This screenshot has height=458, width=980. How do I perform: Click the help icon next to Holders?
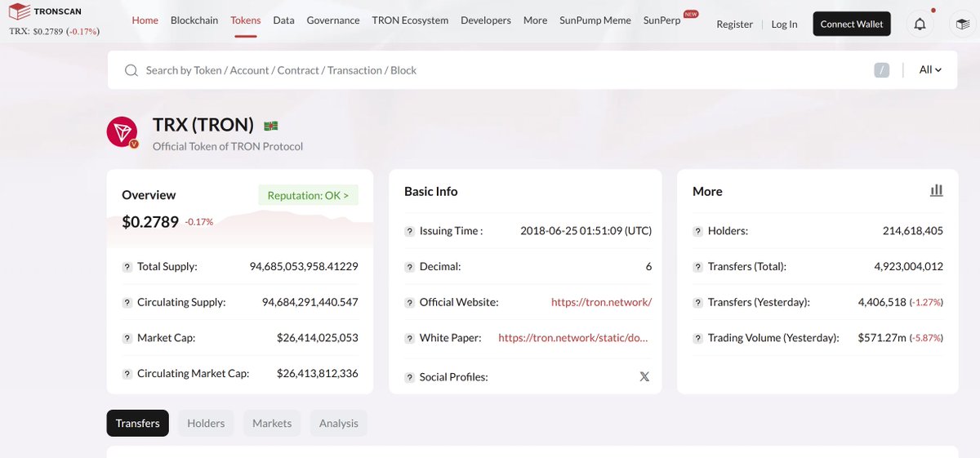pyautogui.click(x=697, y=231)
